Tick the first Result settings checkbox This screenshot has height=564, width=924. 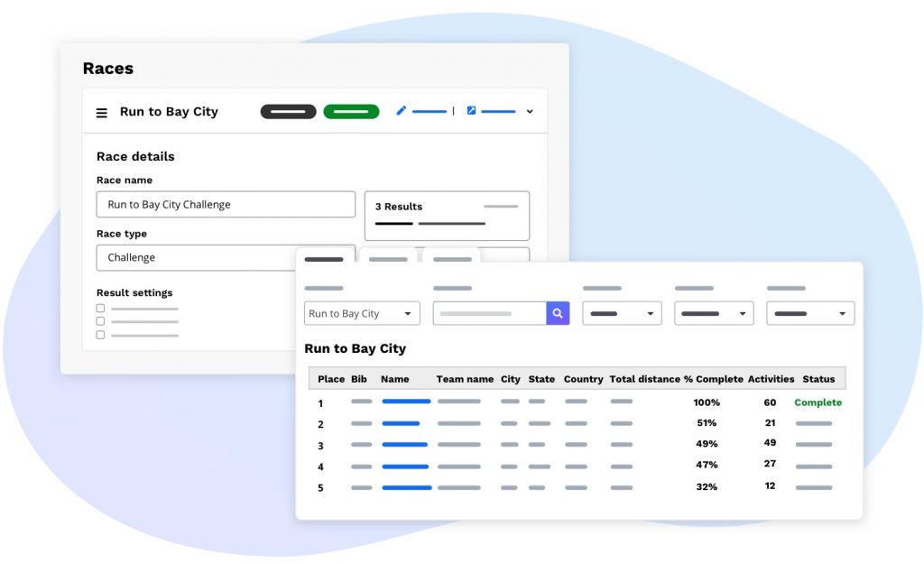[x=100, y=309]
